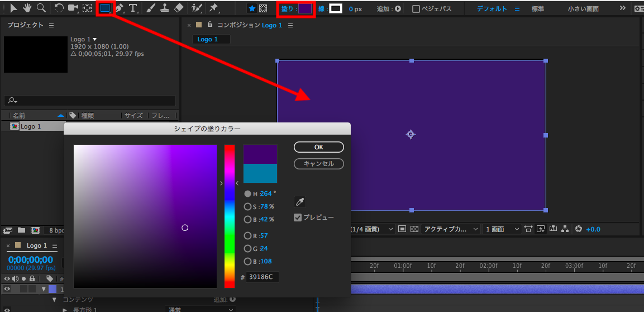
Task: Open the 塗り fill color swatch
Action: pyautogui.click(x=305, y=8)
